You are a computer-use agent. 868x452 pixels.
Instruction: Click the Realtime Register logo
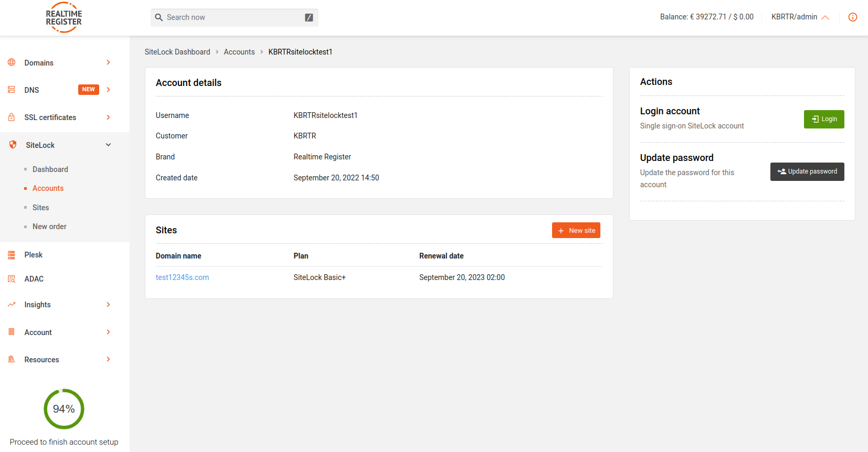pos(64,17)
